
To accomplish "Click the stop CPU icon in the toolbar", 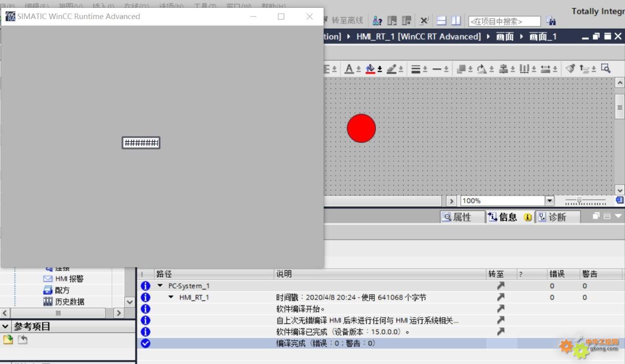I will (406, 20).
